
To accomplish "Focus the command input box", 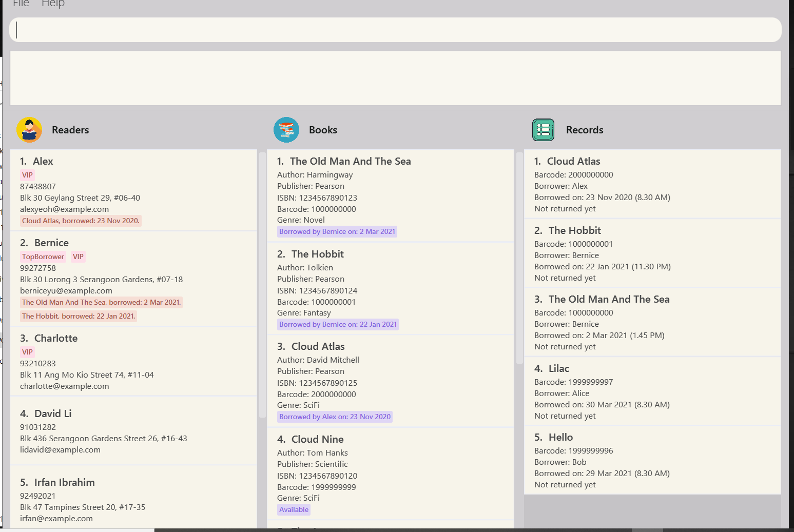I will click(x=395, y=30).
